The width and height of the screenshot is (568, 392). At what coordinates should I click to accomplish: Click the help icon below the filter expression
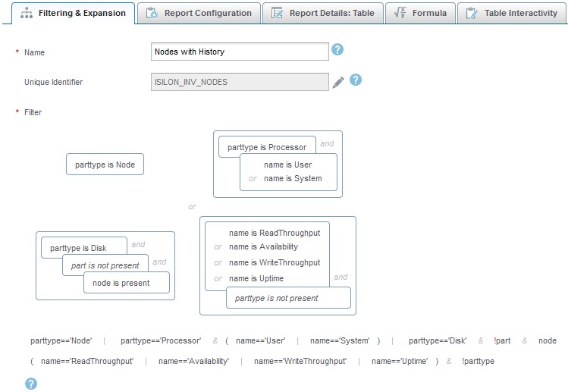coord(31,384)
